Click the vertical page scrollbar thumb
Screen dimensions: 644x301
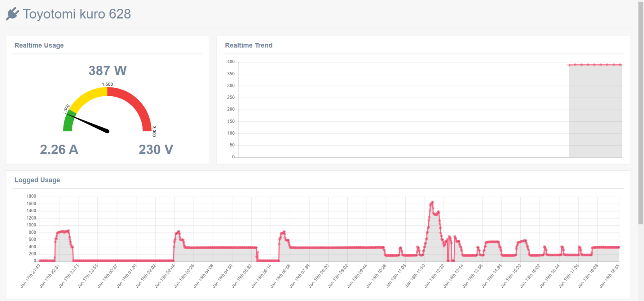[641, 113]
